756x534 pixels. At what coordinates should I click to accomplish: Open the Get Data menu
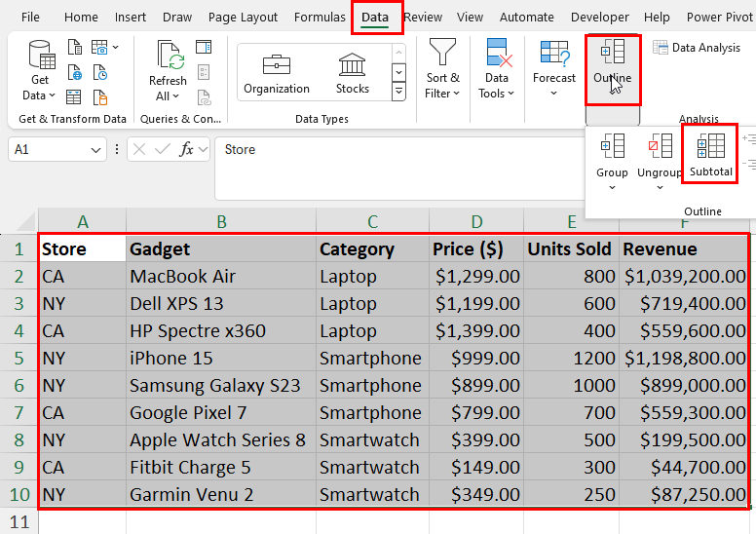pyautogui.click(x=40, y=70)
